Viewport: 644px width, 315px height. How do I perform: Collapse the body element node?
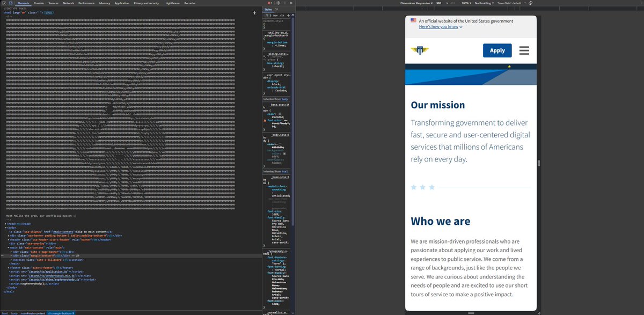click(x=5, y=227)
